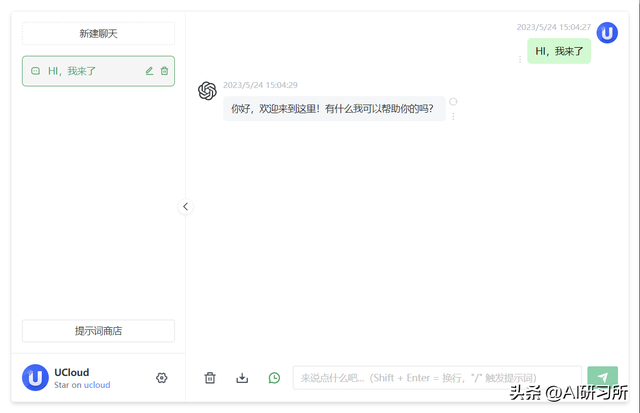Open the more options dots under the assistant reply

[453, 116]
